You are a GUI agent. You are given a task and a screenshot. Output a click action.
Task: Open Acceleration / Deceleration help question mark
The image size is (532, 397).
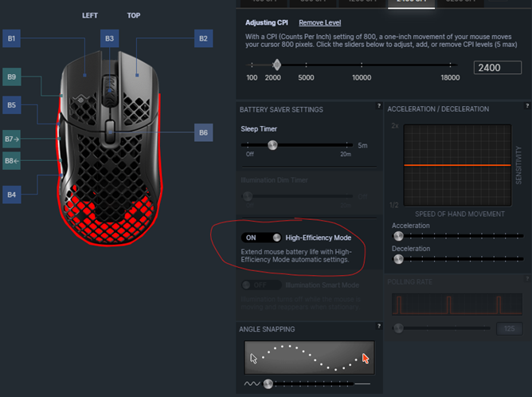[x=527, y=105]
